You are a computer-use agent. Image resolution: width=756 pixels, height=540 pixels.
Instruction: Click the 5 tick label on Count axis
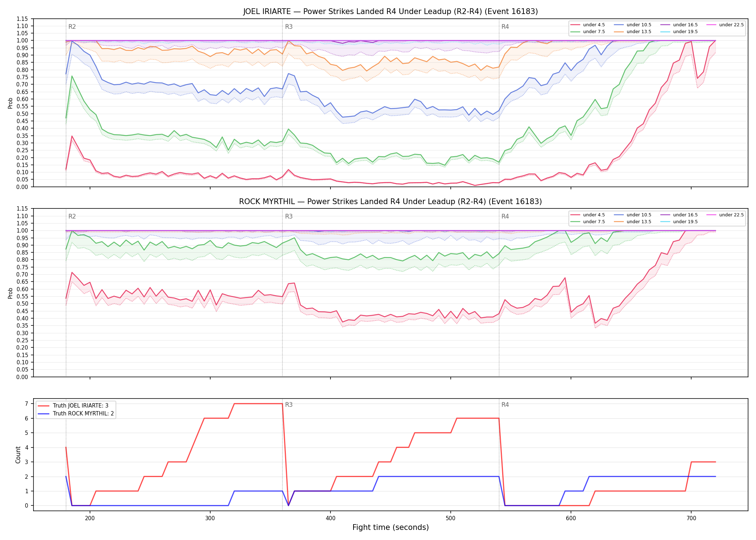26,433
